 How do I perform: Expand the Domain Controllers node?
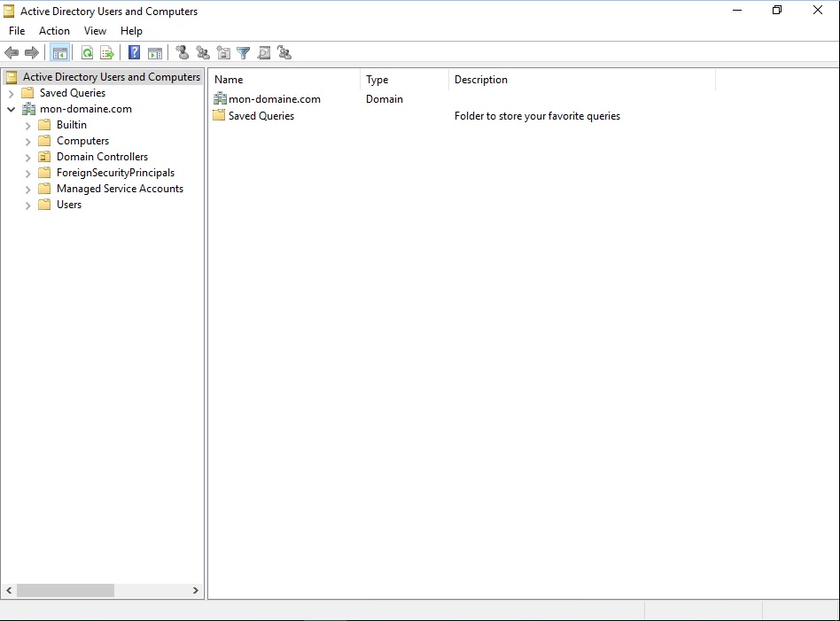pos(27,158)
